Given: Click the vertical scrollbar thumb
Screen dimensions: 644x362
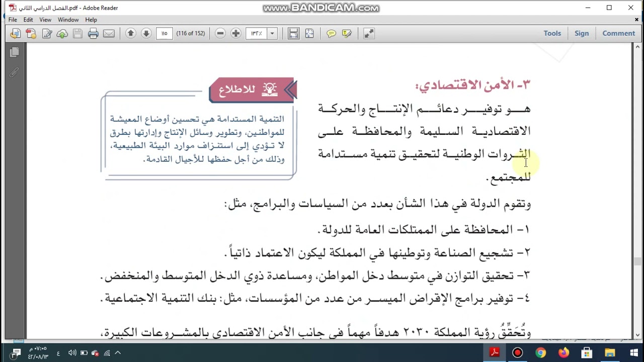Looking at the screenshot, I should pyautogui.click(x=638, y=261).
